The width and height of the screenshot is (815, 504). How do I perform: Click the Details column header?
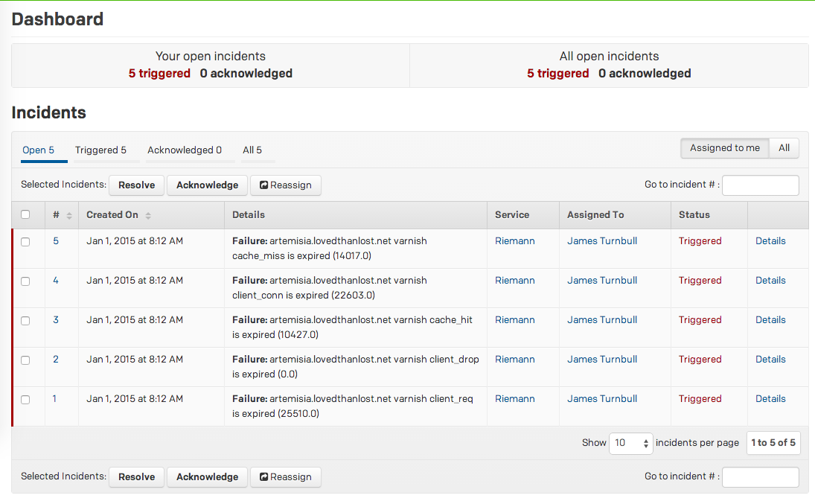pos(249,215)
